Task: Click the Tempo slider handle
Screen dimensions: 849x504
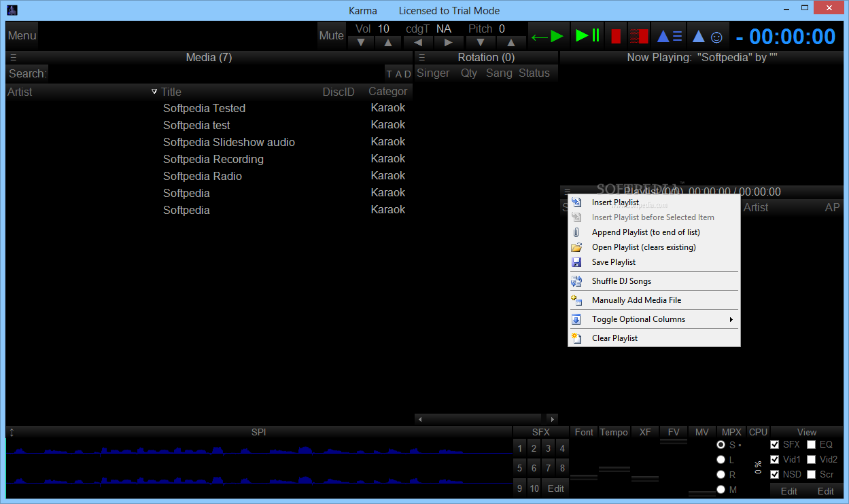Action: click(614, 469)
